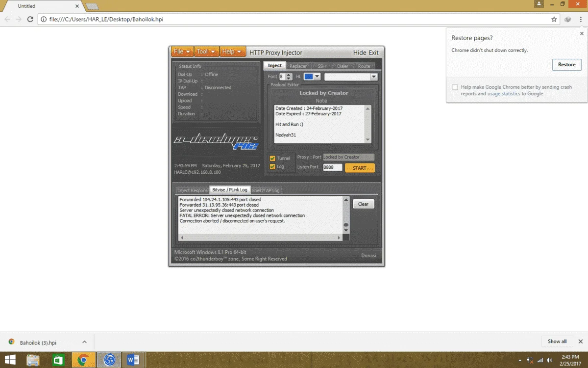Click 'Connection aborted' log line

[x=232, y=221]
